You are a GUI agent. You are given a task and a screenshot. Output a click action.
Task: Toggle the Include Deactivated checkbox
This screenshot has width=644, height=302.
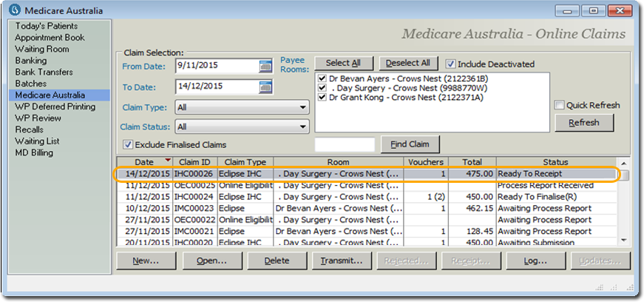(451, 64)
